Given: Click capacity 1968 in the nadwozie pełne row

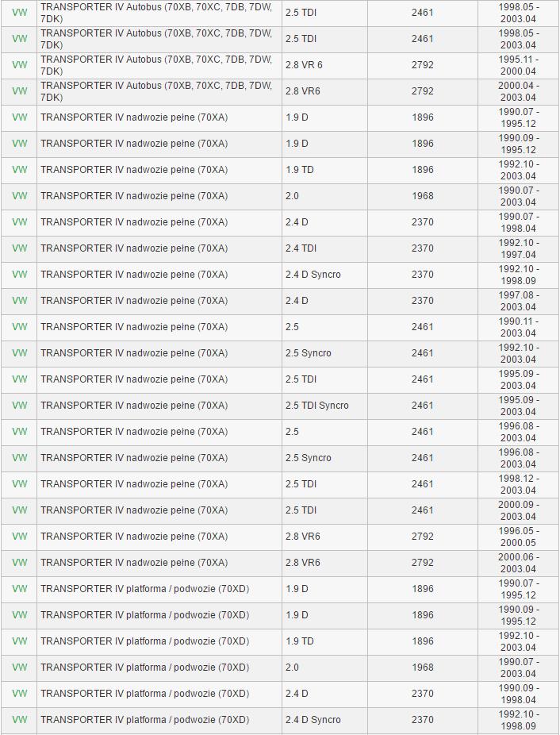Looking at the screenshot, I should coord(423,196).
